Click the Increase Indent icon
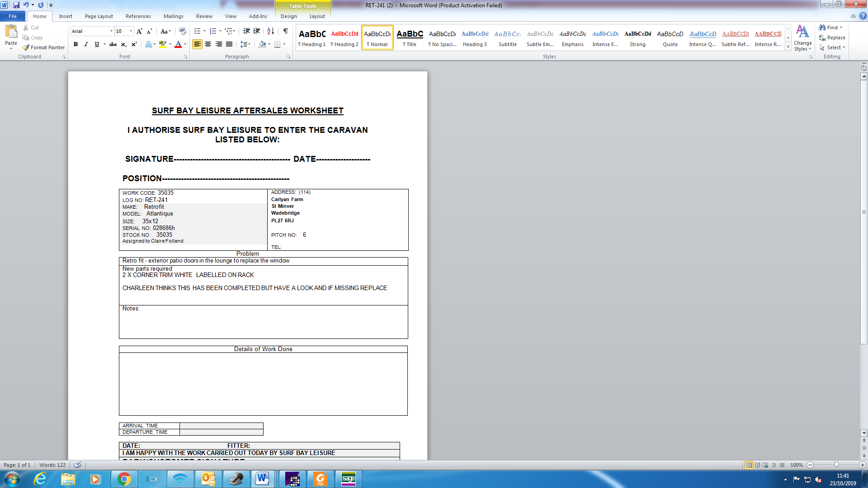 (x=257, y=31)
